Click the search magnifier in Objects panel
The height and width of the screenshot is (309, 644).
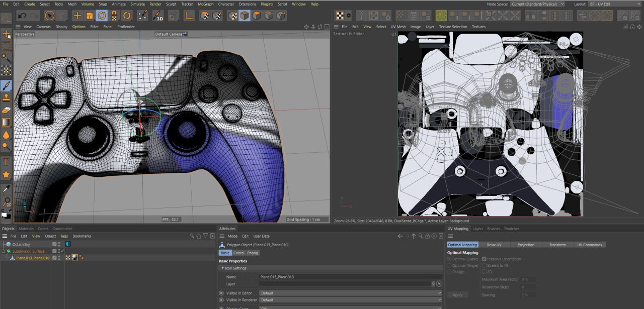[x=192, y=236]
